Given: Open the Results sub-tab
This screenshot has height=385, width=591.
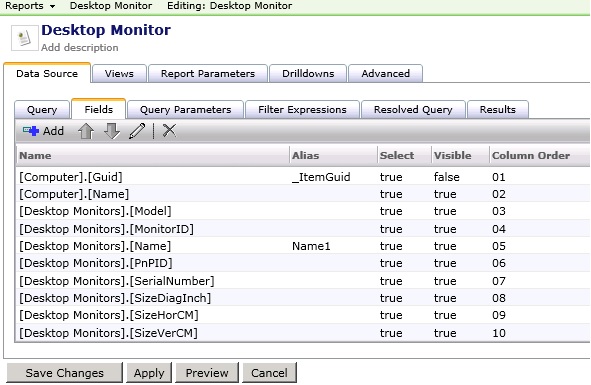Looking at the screenshot, I should pyautogui.click(x=498, y=110).
